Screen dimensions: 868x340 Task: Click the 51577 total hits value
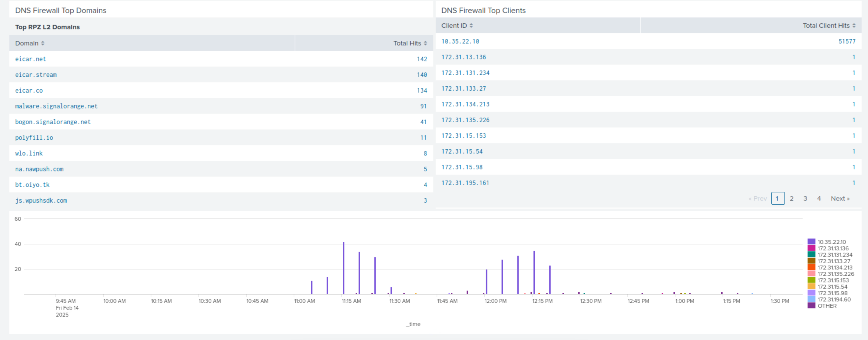coord(847,42)
